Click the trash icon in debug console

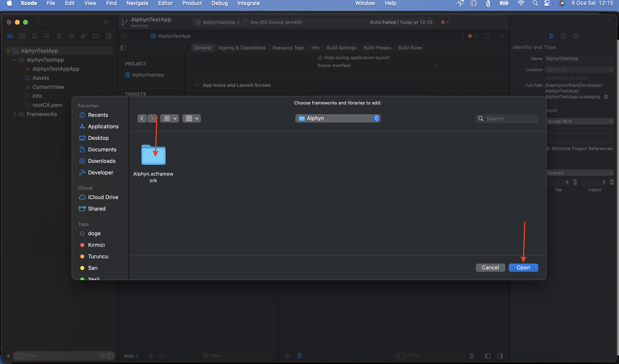pyautogui.click(x=472, y=356)
